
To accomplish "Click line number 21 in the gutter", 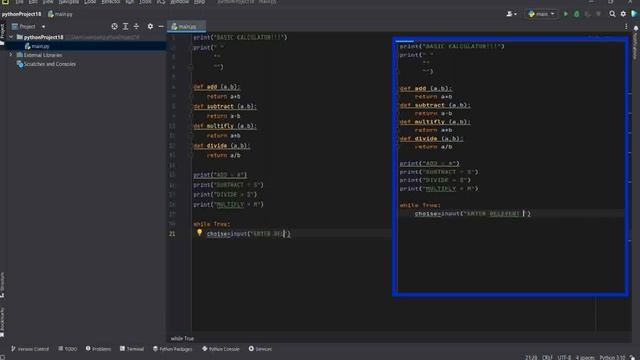I will tap(172, 234).
